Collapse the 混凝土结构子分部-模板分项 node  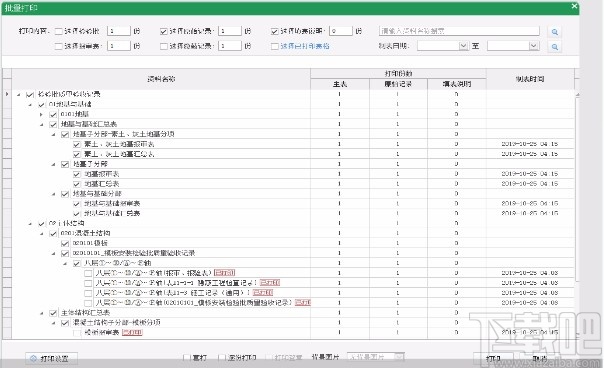[x=54, y=323]
